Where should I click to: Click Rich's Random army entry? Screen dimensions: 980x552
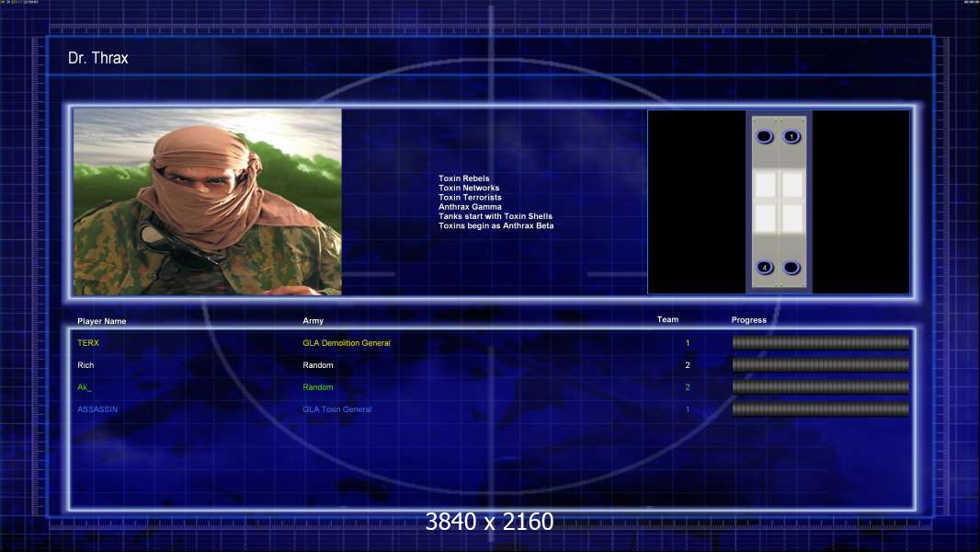[x=318, y=365]
